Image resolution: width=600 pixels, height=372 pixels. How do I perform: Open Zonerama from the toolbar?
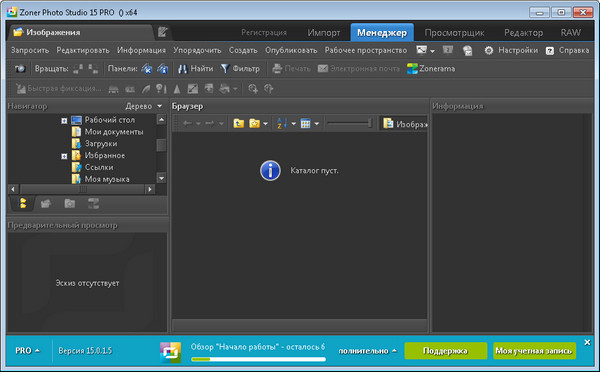click(431, 69)
